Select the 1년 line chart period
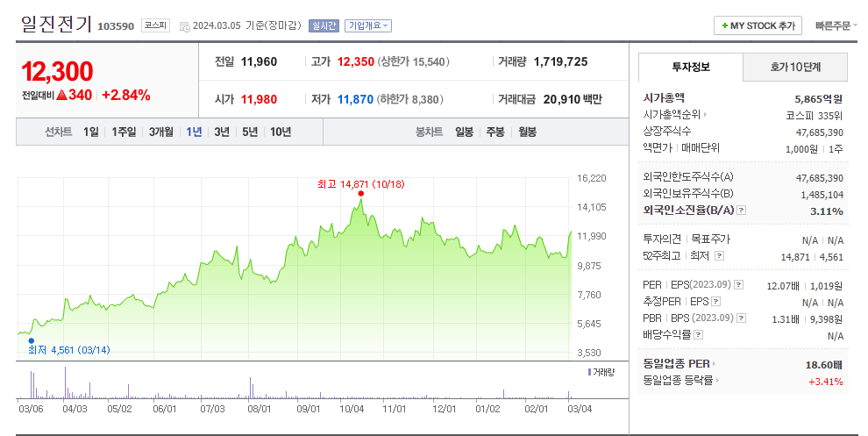 coord(194,132)
